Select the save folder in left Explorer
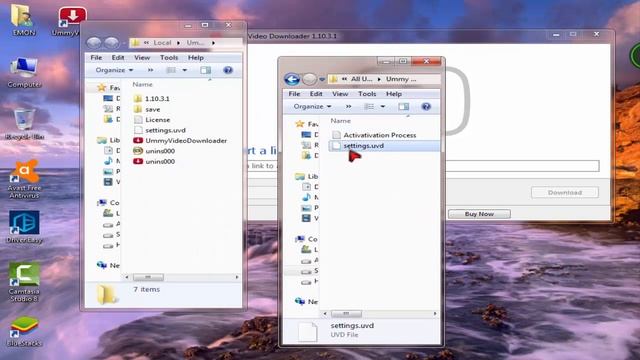Screen dimensions: 640x360 (x=147, y=109)
